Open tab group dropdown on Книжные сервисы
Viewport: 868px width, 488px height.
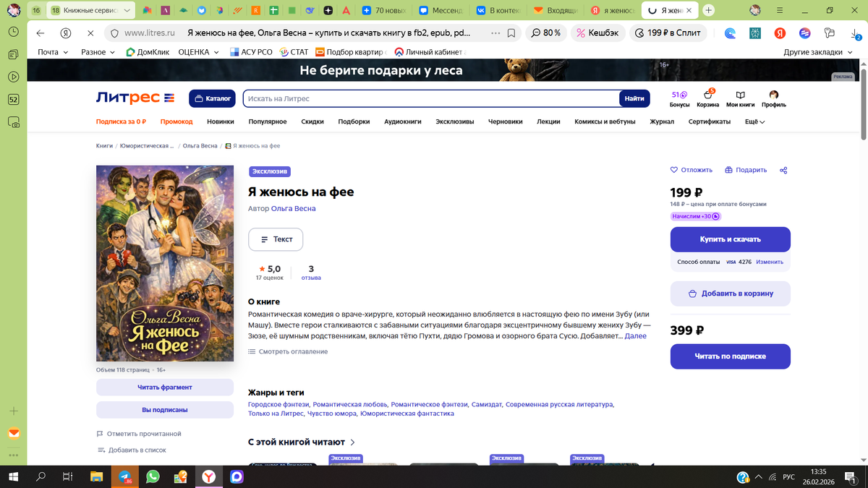128,11
